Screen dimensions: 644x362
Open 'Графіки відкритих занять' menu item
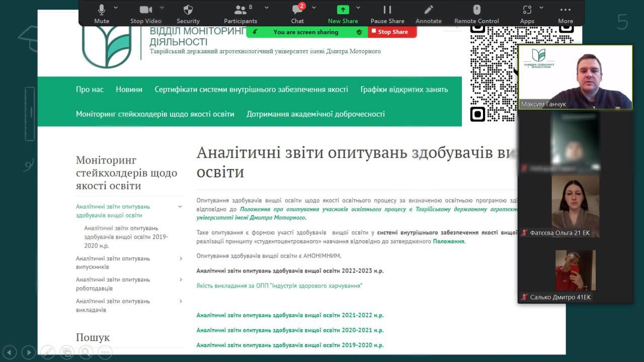404,89
